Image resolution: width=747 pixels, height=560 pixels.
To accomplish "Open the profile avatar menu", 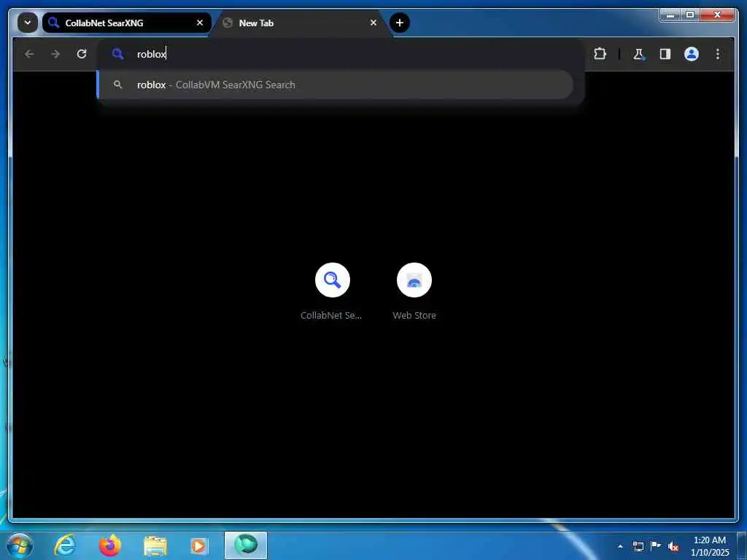I will point(692,54).
